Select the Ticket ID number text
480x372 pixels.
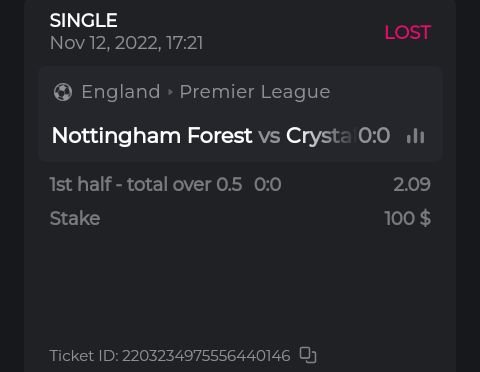[x=206, y=356]
